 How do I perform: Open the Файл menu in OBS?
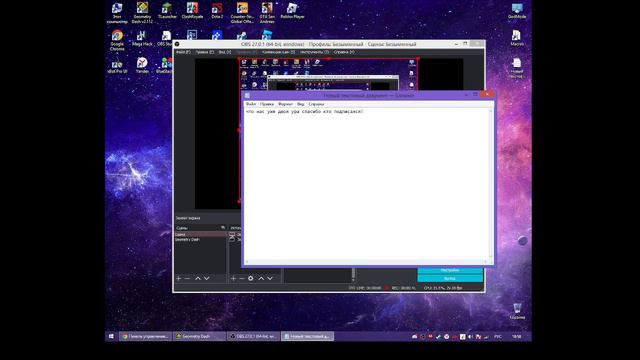point(183,52)
